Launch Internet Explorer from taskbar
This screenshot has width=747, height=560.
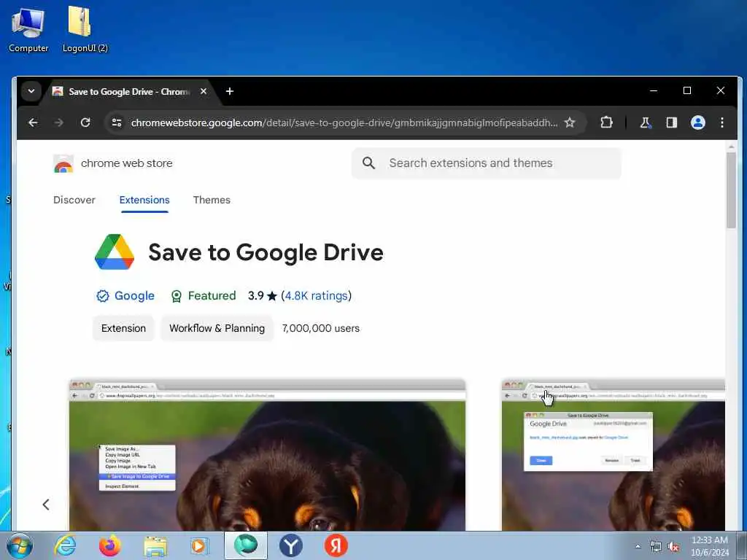(65, 545)
